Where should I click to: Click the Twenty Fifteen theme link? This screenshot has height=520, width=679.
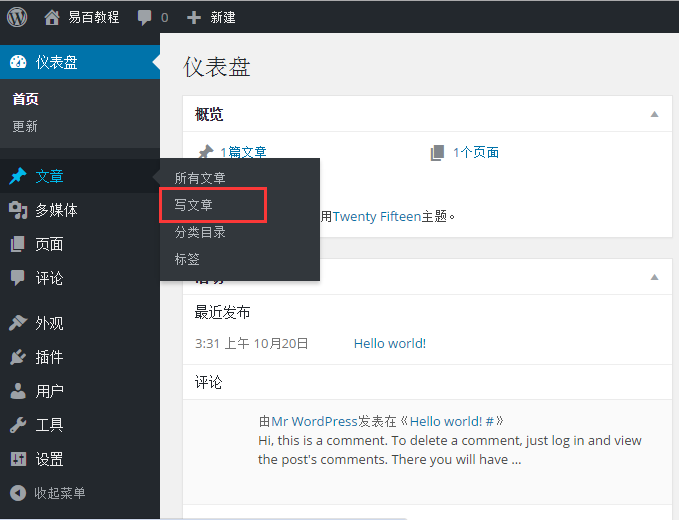click(x=379, y=215)
